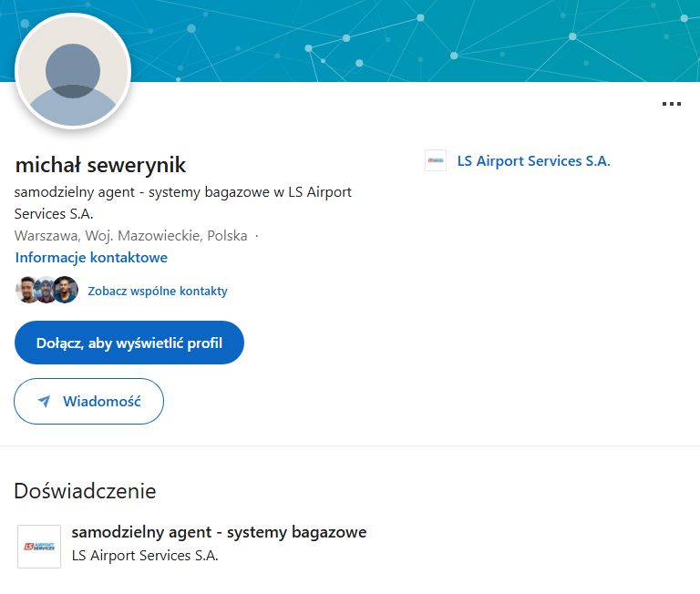
Task: Click the company name below the experience job title
Action: 145,555
